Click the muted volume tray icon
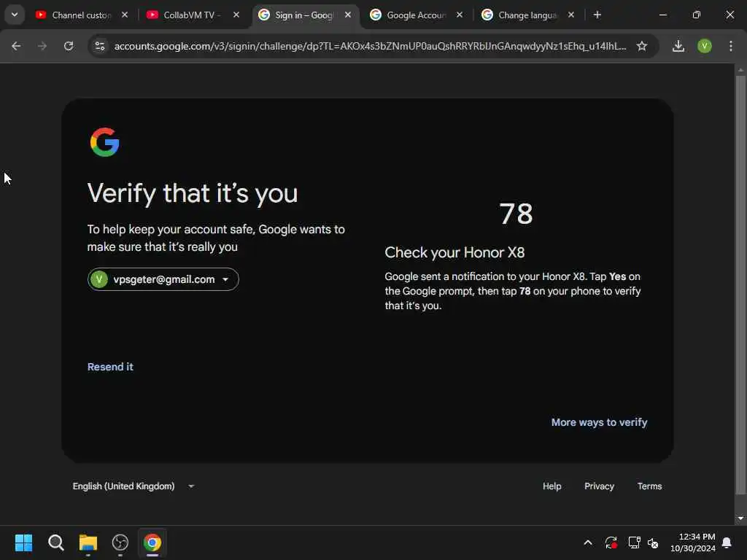The width and height of the screenshot is (747, 560). click(653, 542)
